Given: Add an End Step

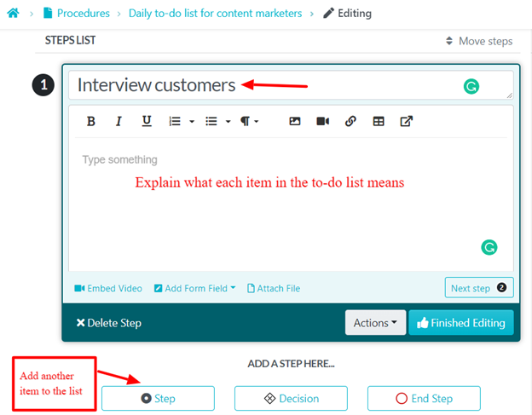Looking at the screenshot, I should (x=424, y=399).
